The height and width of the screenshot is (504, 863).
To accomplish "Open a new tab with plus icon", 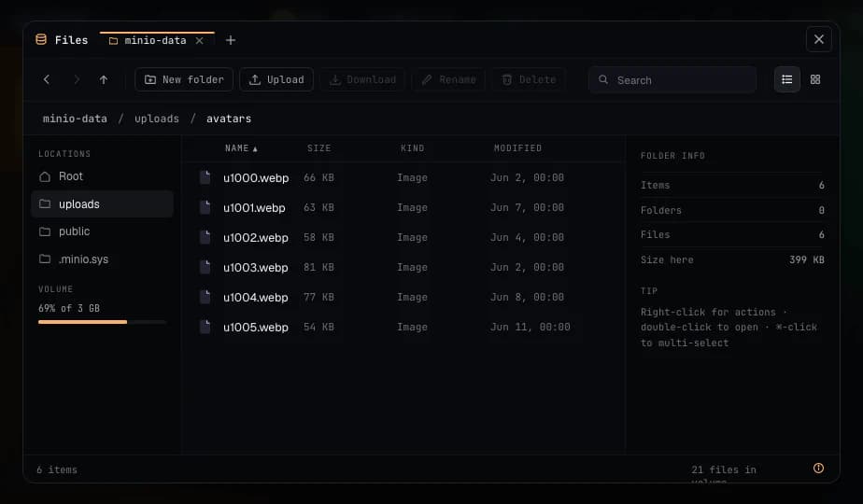I will coord(231,40).
